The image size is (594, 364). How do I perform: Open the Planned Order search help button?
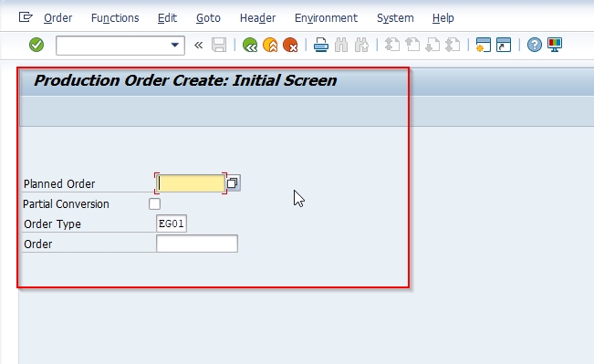click(233, 183)
